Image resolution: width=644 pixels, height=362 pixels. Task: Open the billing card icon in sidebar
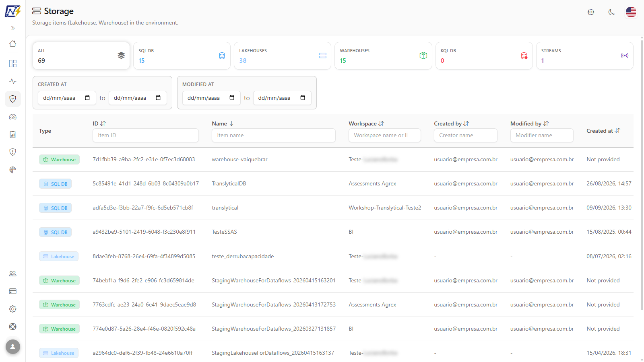coord(13,291)
